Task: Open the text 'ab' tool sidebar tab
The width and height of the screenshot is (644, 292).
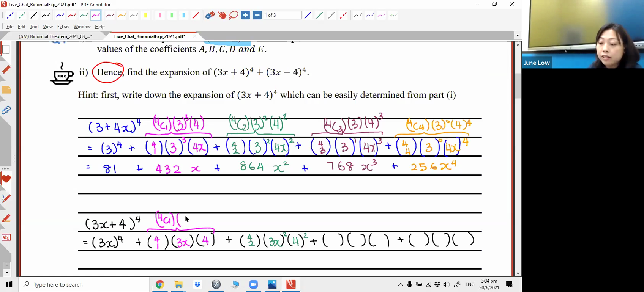Action: click(6, 237)
